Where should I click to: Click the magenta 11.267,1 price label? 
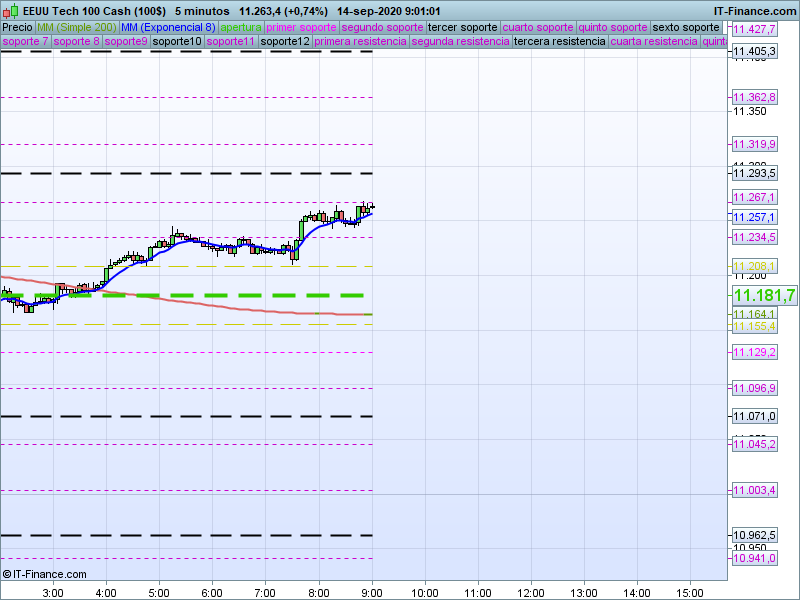(754, 198)
